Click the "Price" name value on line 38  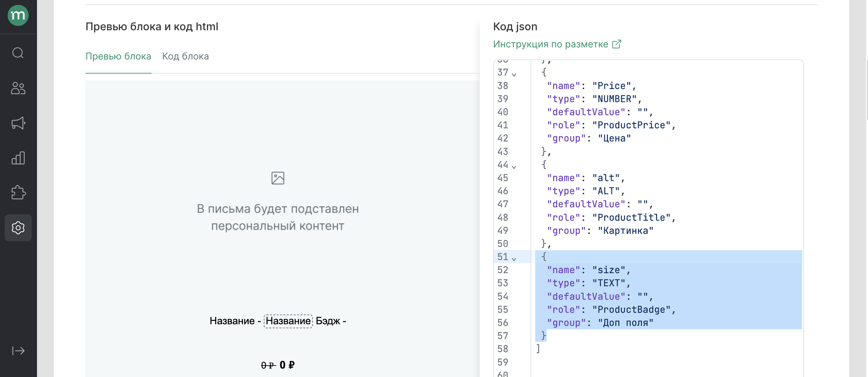[x=611, y=86]
